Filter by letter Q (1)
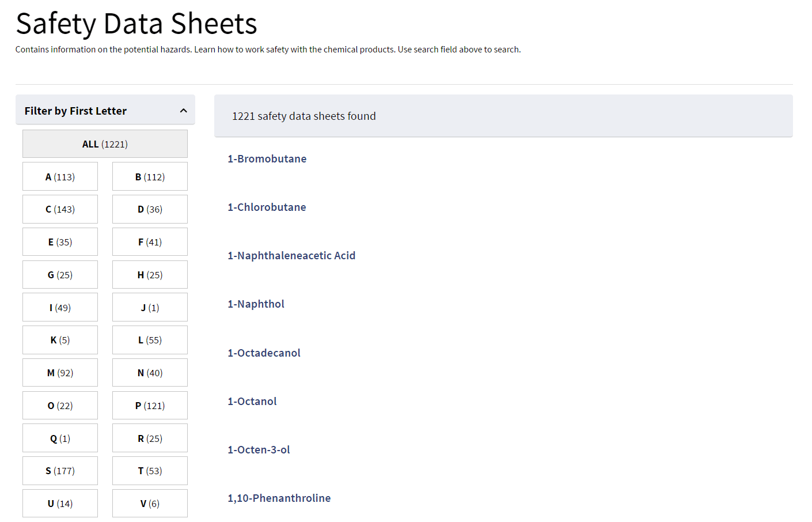This screenshot has width=812, height=522. 60,438
